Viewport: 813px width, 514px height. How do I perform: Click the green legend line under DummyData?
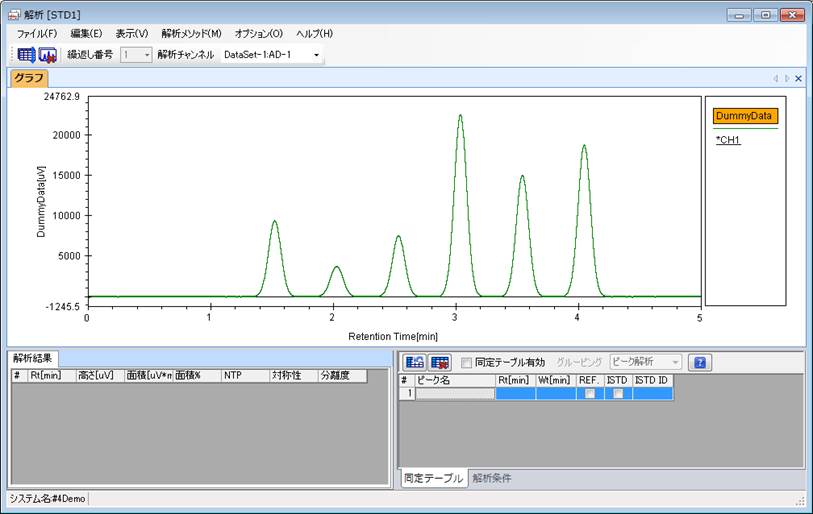(x=745, y=128)
